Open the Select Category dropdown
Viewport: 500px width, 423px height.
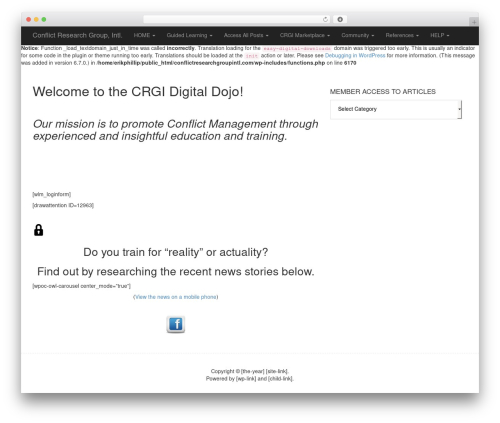pos(396,109)
